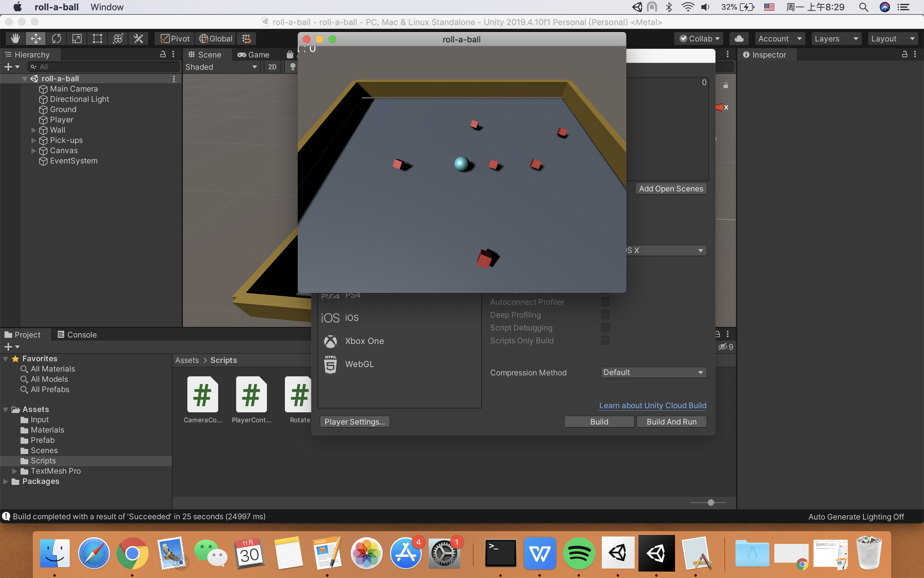
Task: Select the Hand tool in toolbar
Action: 15,39
